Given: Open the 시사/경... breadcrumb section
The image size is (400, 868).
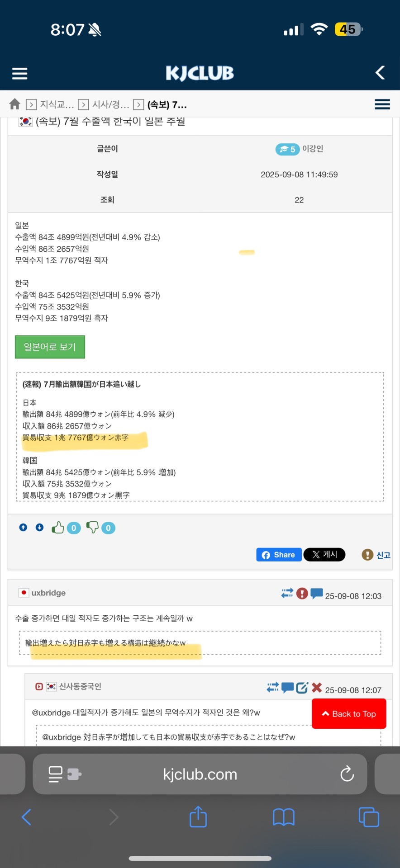Looking at the screenshot, I should tap(110, 105).
